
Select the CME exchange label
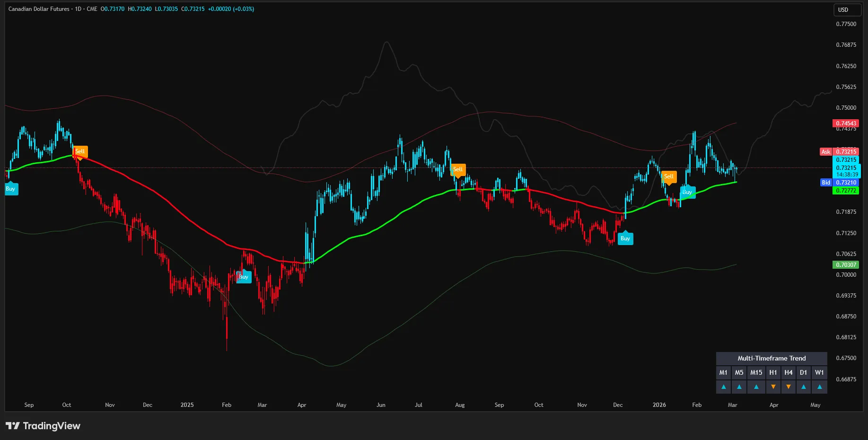93,9
